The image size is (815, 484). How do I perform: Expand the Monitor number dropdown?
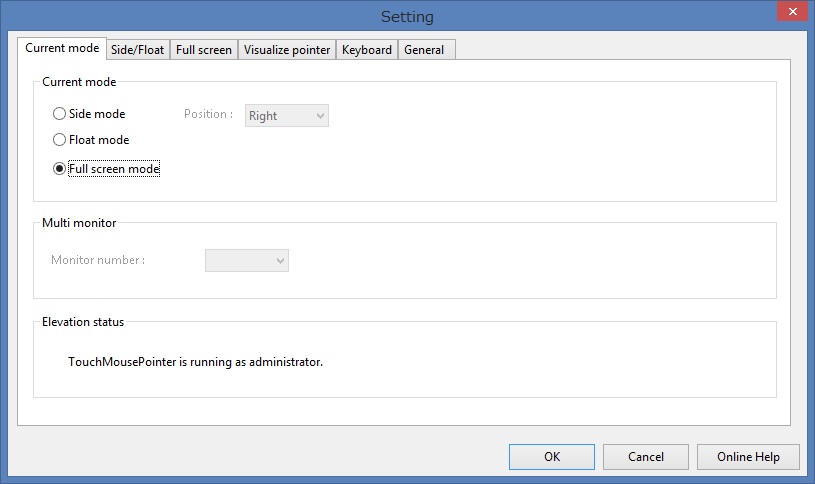click(247, 260)
